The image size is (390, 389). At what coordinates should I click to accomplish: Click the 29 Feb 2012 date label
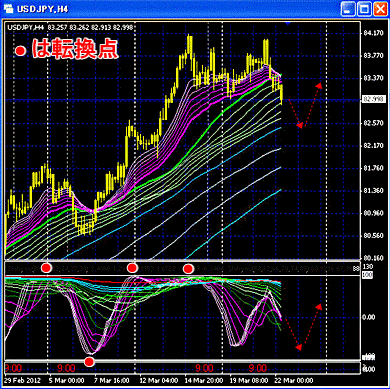point(23,381)
